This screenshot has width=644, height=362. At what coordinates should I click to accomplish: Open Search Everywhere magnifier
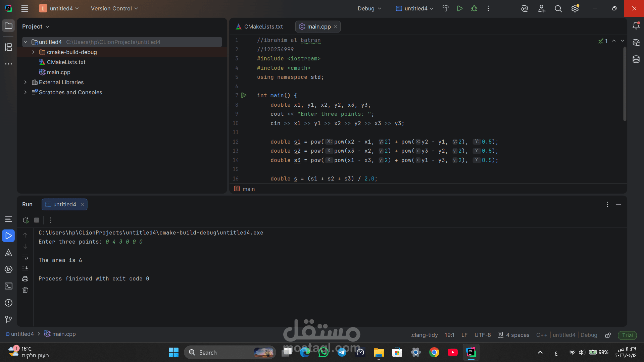point(558,8)
